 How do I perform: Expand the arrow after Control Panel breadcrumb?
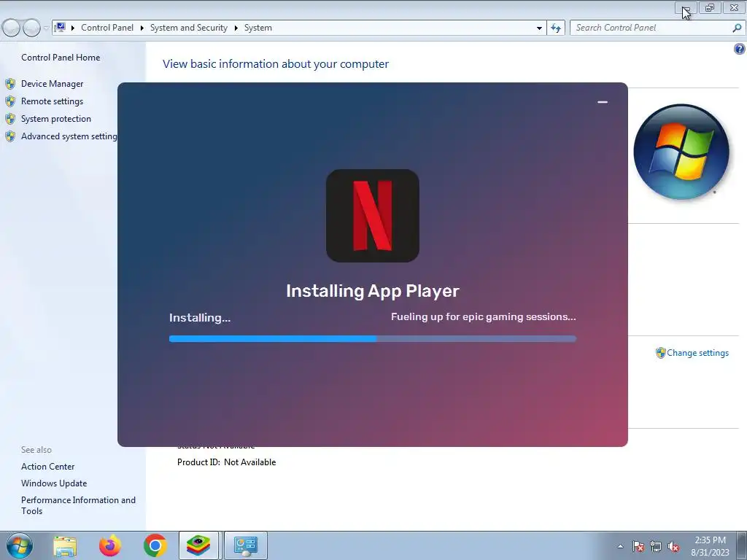tap(142, 28)
